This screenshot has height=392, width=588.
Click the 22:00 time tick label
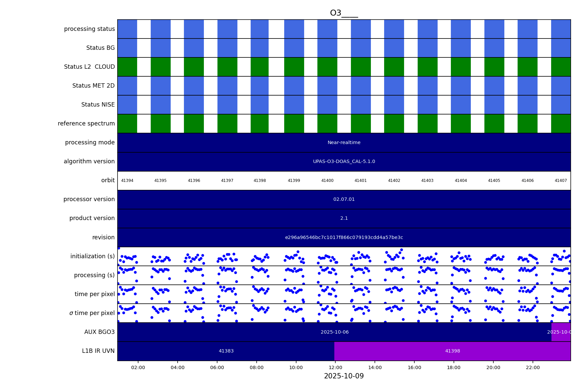pos(533,368)
